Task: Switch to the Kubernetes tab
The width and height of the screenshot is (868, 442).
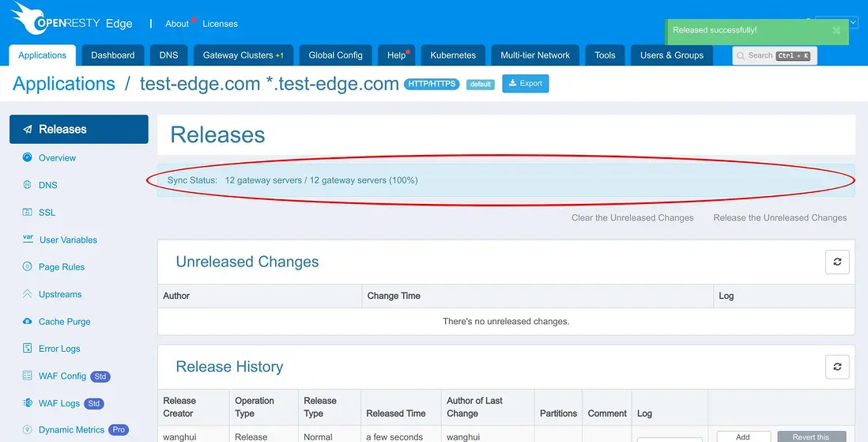Action: coord(453,55)
